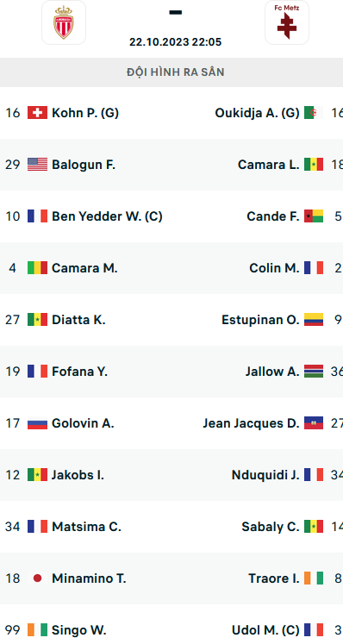Click the Haiti flag next to Jean Jacques D.
343x644 pixels.
point(314,423)
